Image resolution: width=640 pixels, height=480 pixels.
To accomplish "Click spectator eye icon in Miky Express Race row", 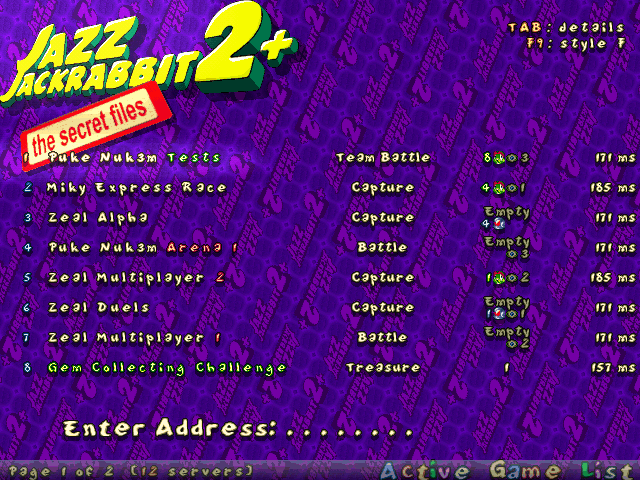I will [x=512, y=188].
